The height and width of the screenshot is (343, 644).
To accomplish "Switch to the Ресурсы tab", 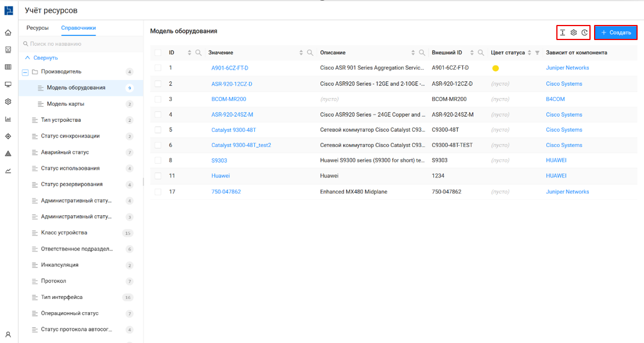I will [x=37, y=28].
